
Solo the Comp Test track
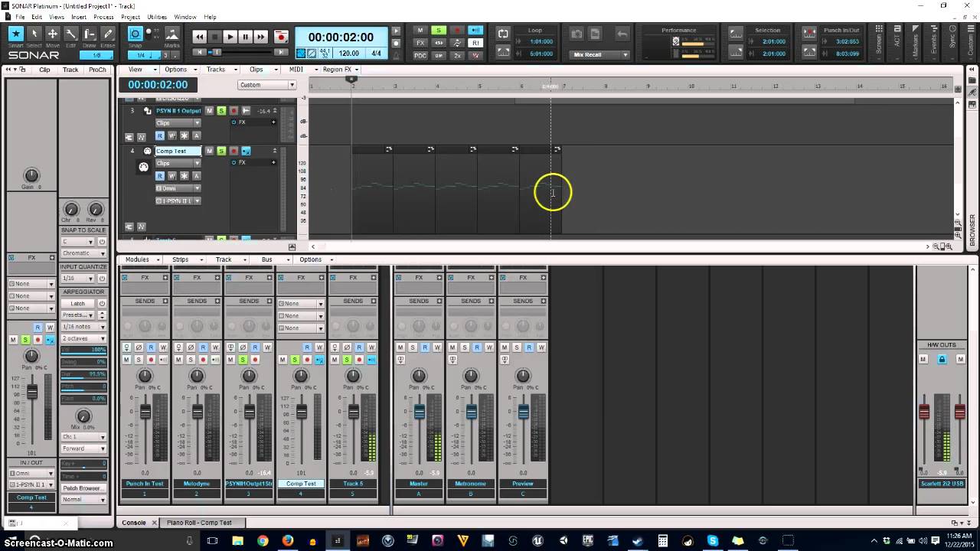pyautogui.click(x=221, y=151)
